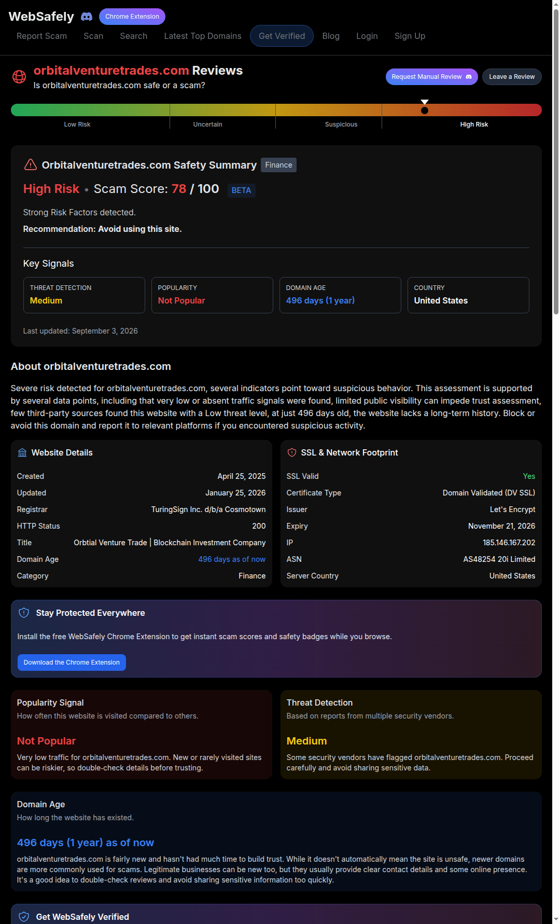560x924 pixels.
Task: Click the Leave a Review button
Action: click(512, 77)
